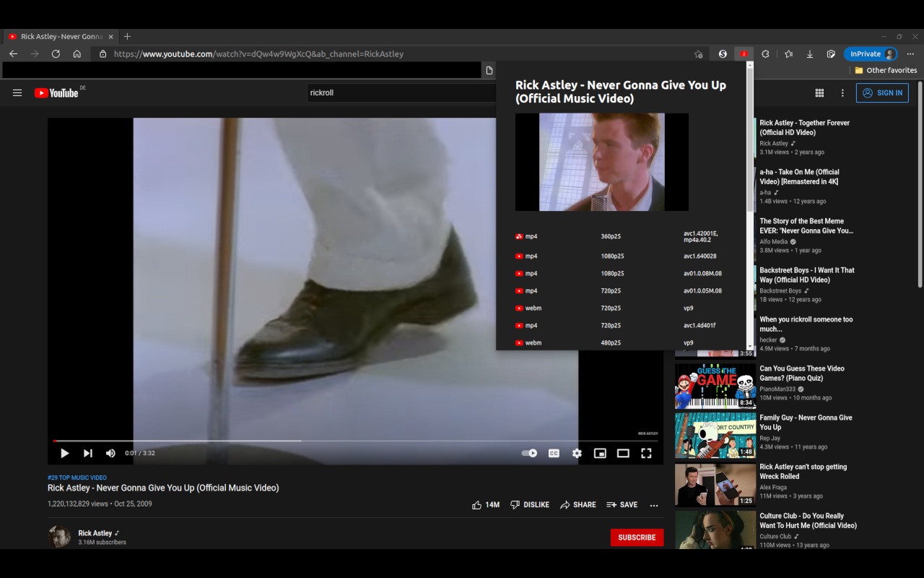924x578 pixels.
Task: Mute the video volume speaker icon
Action: [x=110, y=453]
